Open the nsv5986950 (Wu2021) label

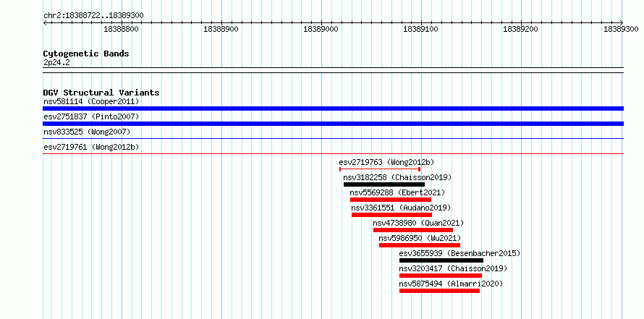420,238
